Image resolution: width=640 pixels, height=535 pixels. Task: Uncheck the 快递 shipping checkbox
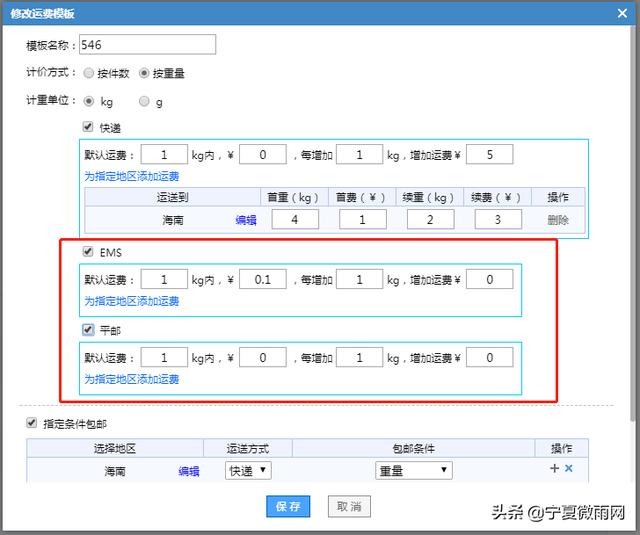[89, 127]
